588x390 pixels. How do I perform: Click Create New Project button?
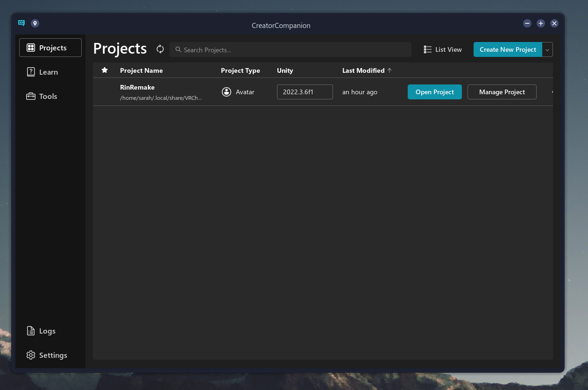click(x=508, y=49)
